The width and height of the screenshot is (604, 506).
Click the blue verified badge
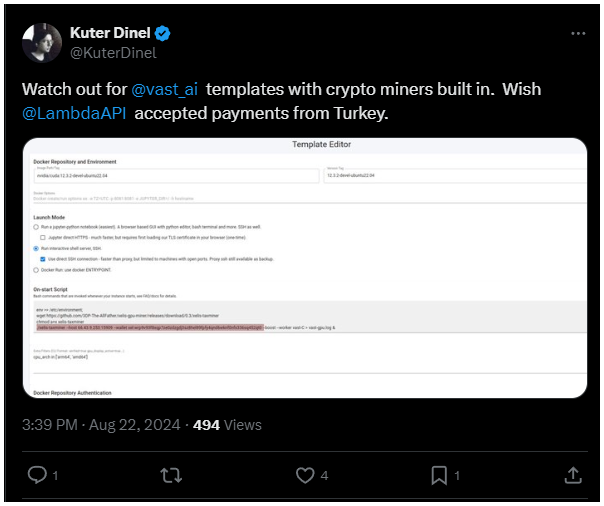163,33
